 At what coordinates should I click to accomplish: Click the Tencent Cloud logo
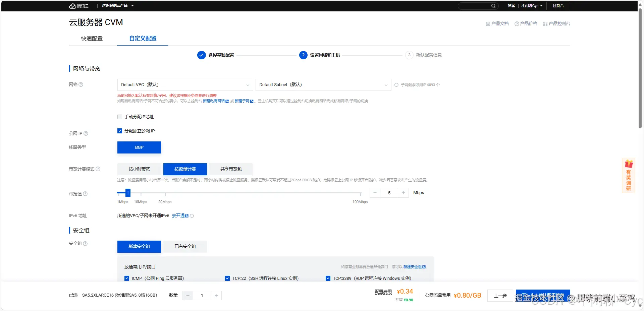click(79, 6)
